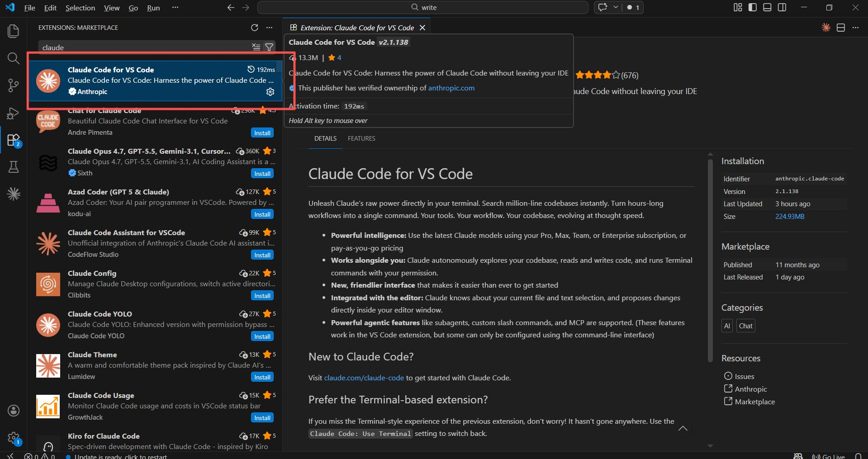Click the Claude Code icon in editor toolbar
Screen dimensions: 868x459
click(x=826, y=28)
